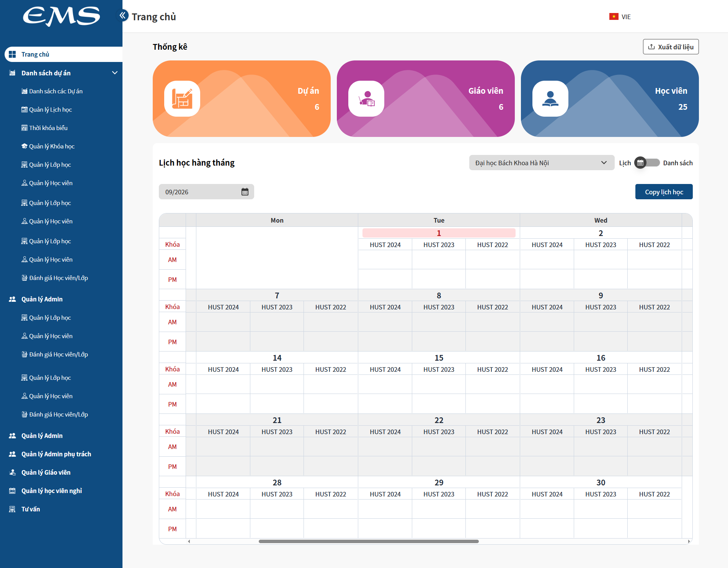The image size is (728, 568).
Task: Collapse Danh sách dự án chevron
Action: click(x=114, y=73)
